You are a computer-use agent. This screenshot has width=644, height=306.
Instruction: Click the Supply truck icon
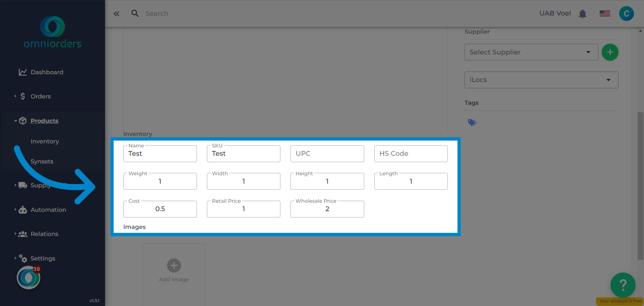click(22, 185)
